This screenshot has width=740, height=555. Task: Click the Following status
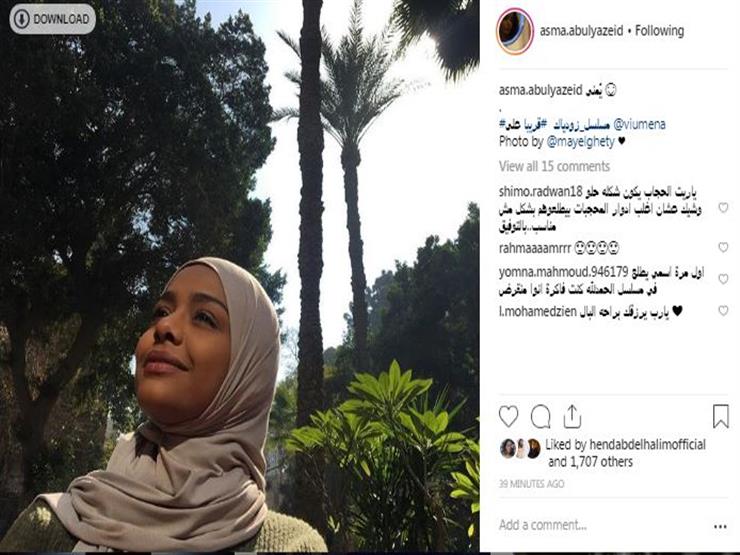(x=659, y=31)
